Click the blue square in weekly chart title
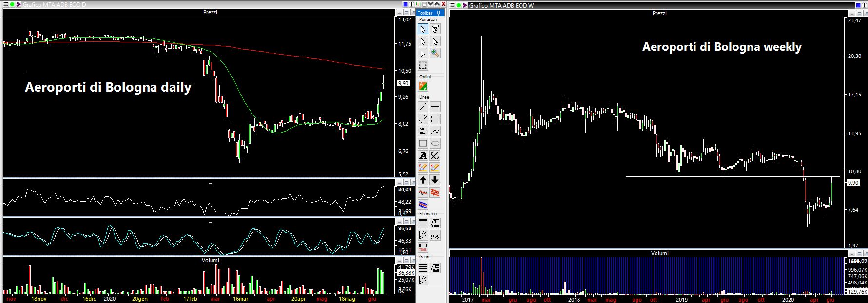Screen dimensions: 868x303 pos(858,5)
